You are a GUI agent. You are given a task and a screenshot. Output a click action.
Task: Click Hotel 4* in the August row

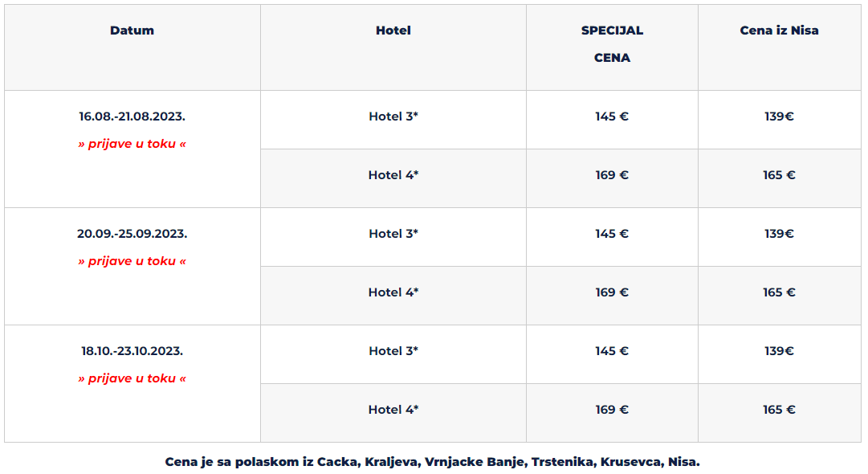tap(393, 175)
